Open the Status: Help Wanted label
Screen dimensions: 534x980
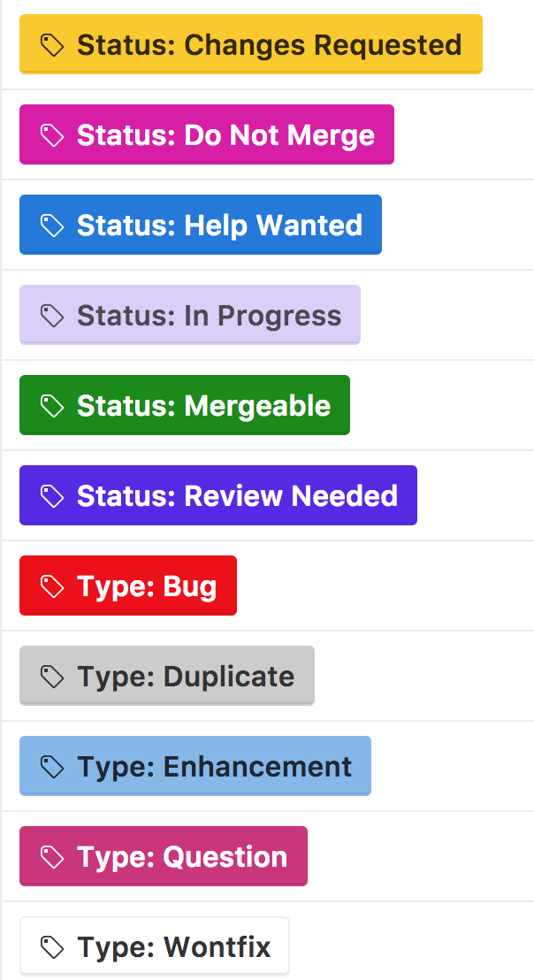(x=200, y=225)
